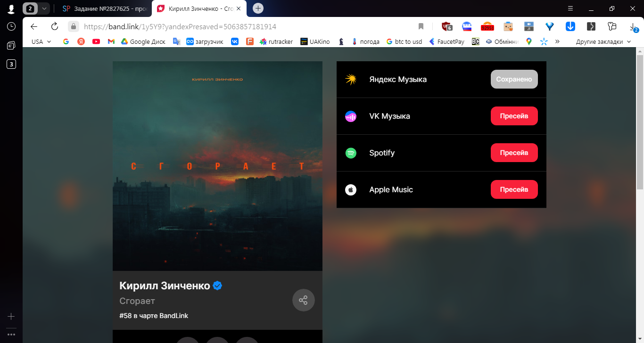Reload the current page

tap(55, 26)
